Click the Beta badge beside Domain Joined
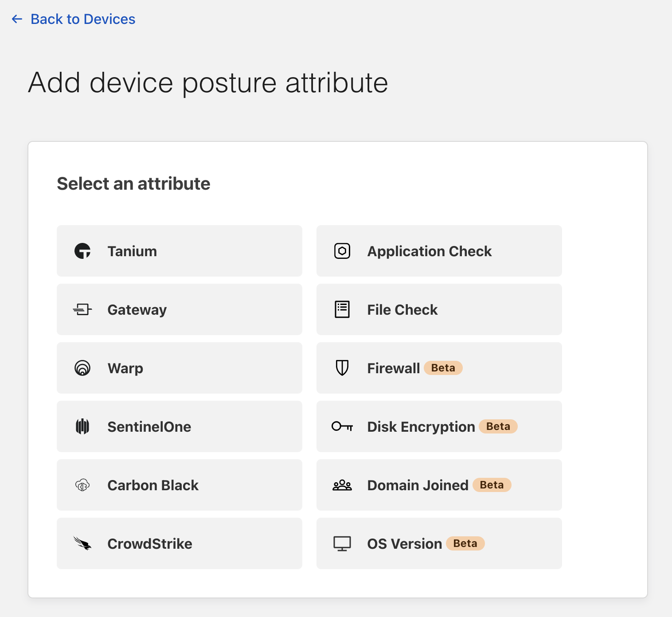Image resolution: width=672 pixels, height=617 pixels. coord(492,485)
